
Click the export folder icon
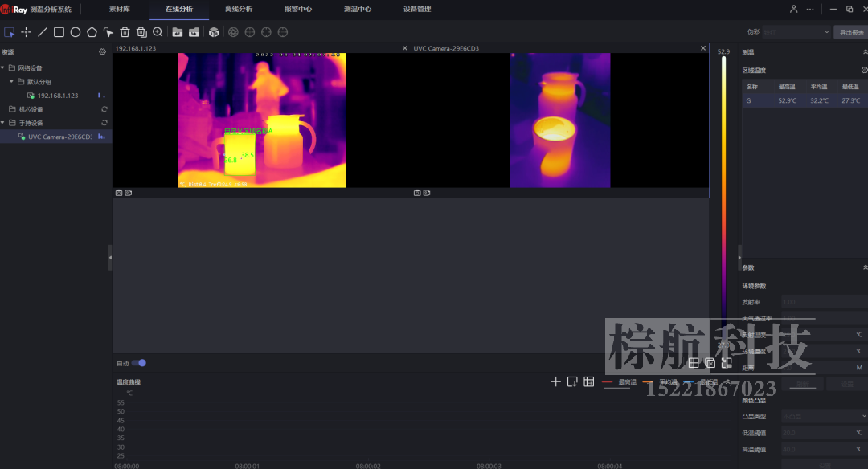coord(194,32)
